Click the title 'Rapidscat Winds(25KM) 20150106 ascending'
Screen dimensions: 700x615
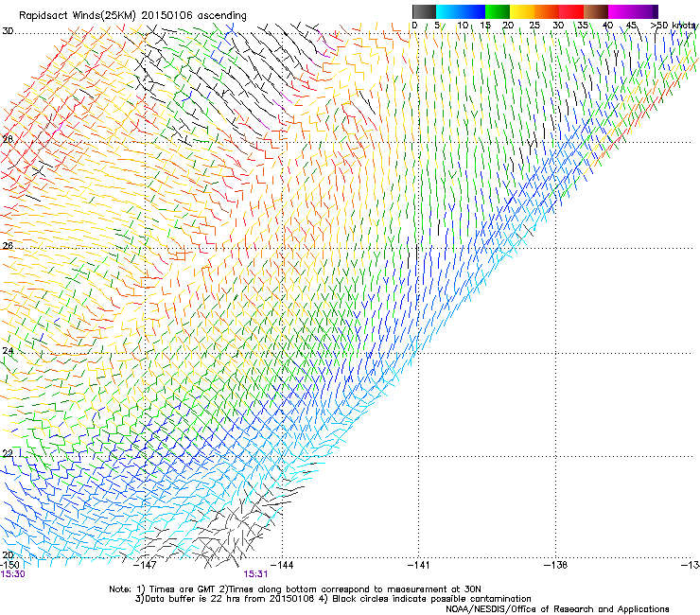pyautogui.click(x=132, y=15)
